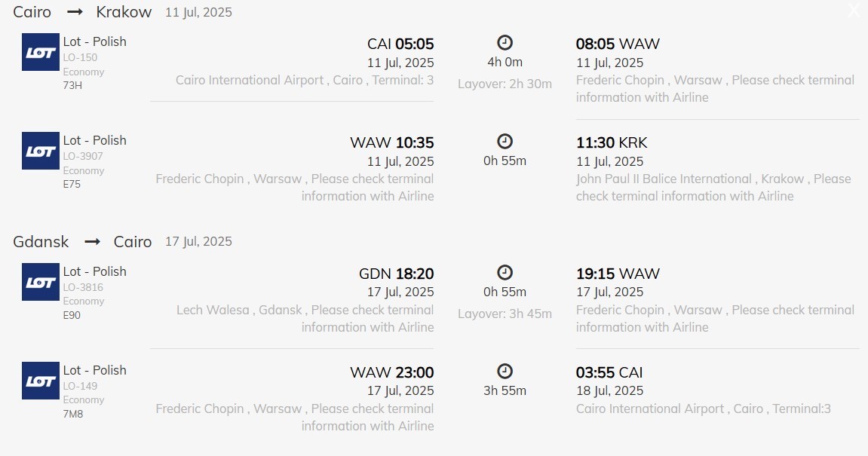Click the 11:30 KRK arrival time

coord(612,142)
